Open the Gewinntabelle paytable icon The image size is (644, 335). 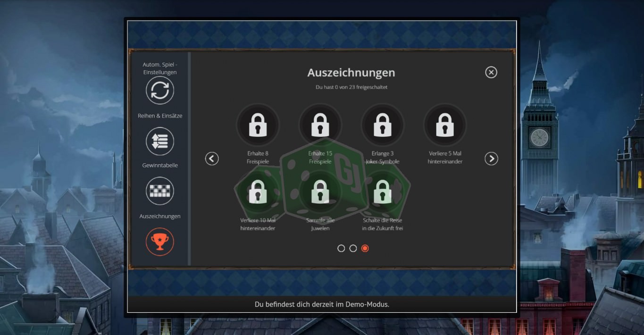click(x=160, y=191)
